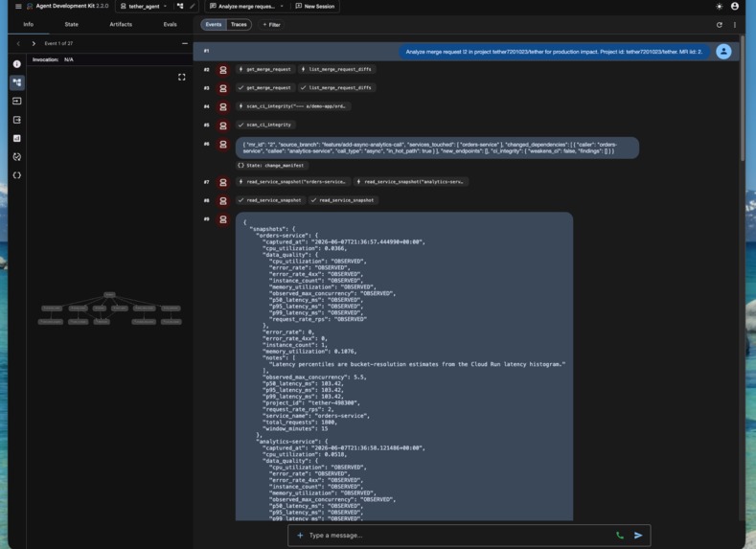Open the tether_agent selector dropdown
Viewport: 756px width, 549px height.
coord(144,7)
